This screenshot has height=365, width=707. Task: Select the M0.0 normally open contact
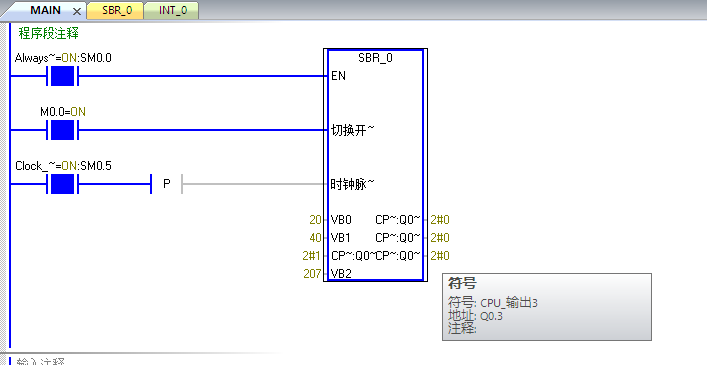tap(62, 130)
